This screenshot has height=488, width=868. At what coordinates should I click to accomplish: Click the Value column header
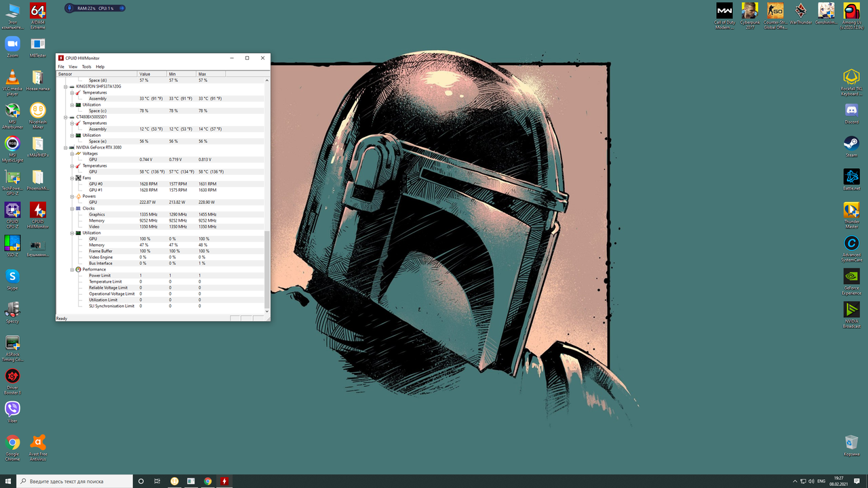(x=153, y=74)
